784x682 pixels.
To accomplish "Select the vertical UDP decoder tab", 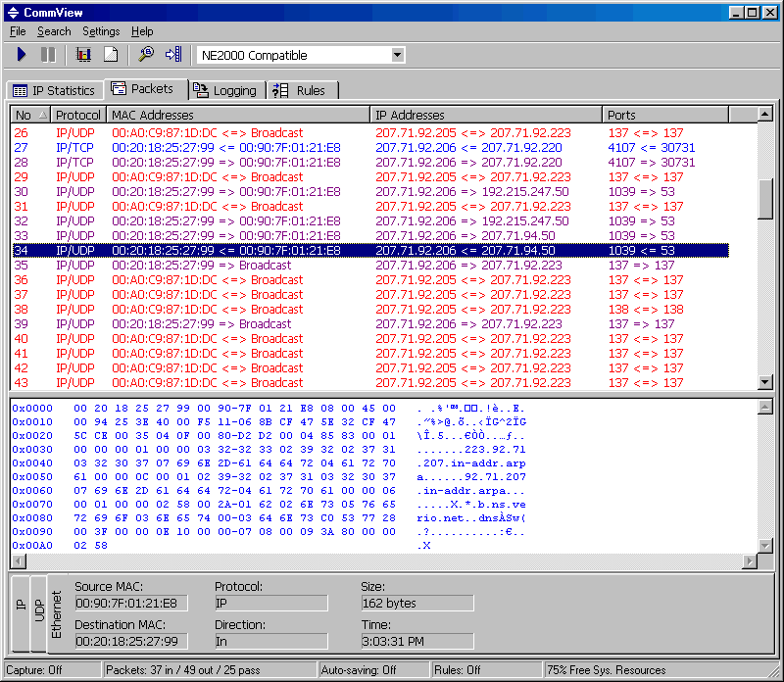I will tap(38, 613).
